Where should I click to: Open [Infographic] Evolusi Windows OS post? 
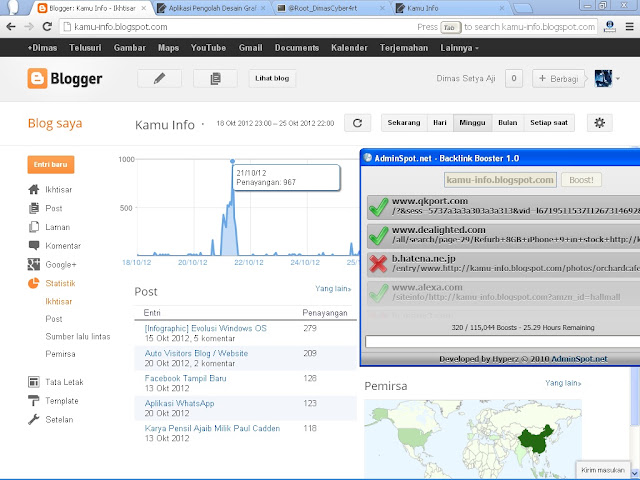pos(205,328)
